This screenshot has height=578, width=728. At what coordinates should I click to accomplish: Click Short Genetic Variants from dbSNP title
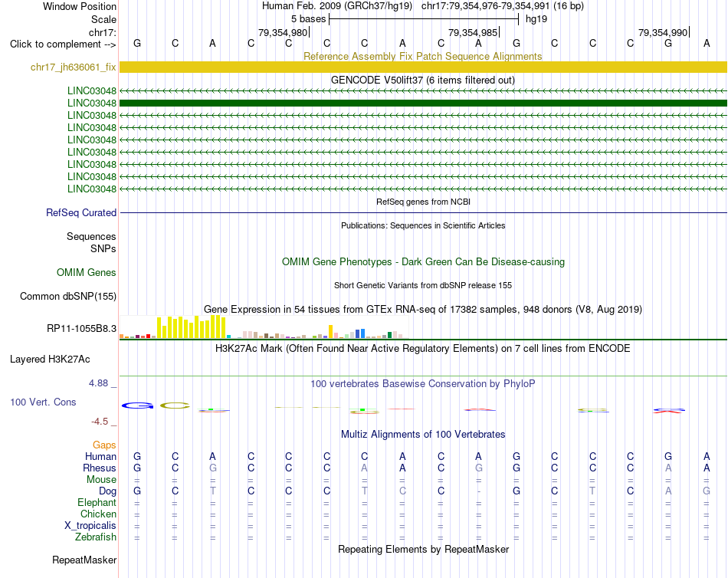(x=423, y=285)
